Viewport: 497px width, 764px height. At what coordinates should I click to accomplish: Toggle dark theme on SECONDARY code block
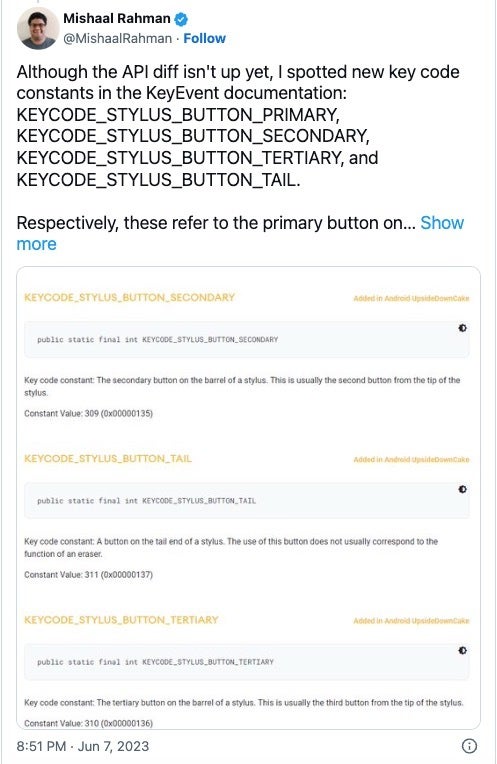pyautogui.click(x=462, y=328)
